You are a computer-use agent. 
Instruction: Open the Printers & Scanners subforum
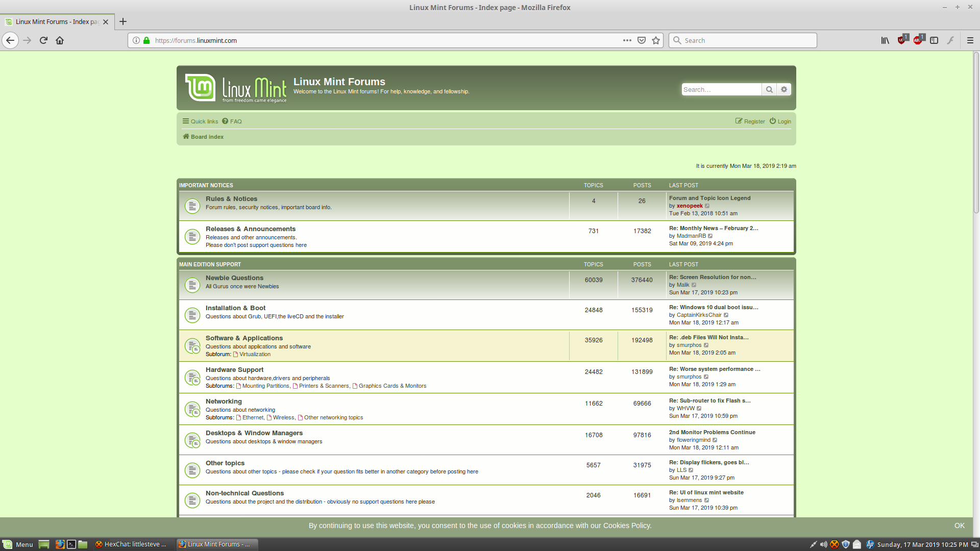[324, 386]
